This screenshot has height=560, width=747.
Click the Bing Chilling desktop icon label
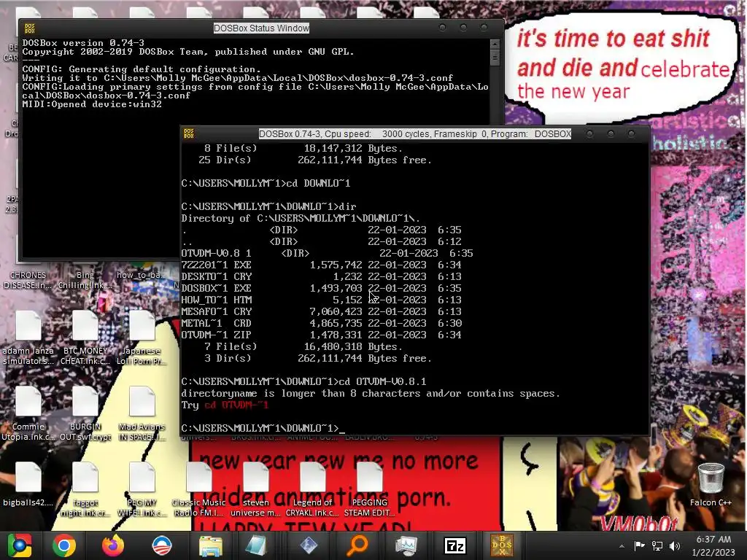tap(85, 280)
